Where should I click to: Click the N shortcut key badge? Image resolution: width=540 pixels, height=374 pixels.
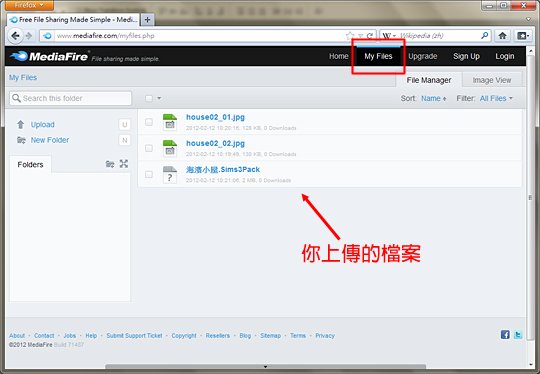click(x=124, y=140)
